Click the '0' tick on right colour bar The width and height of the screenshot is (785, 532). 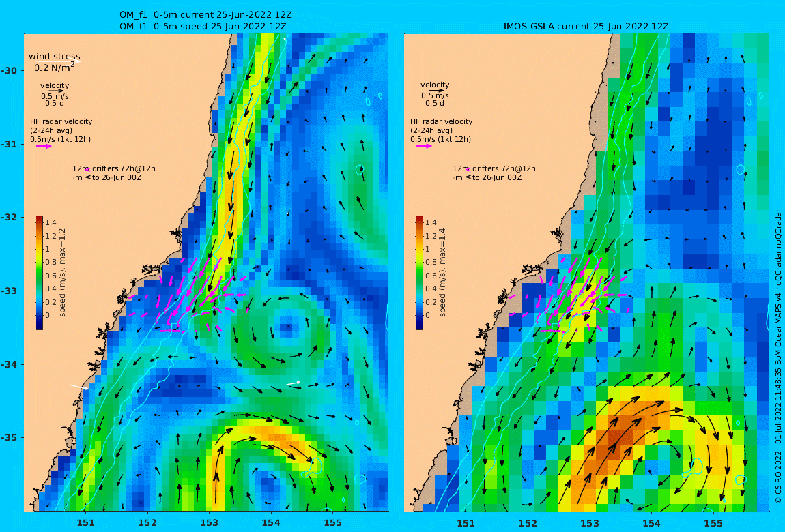click(427, 315)
